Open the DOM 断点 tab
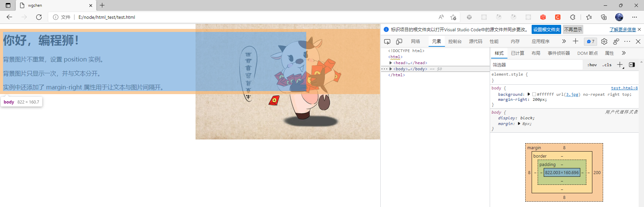644x207 pixels. point(587,53)
